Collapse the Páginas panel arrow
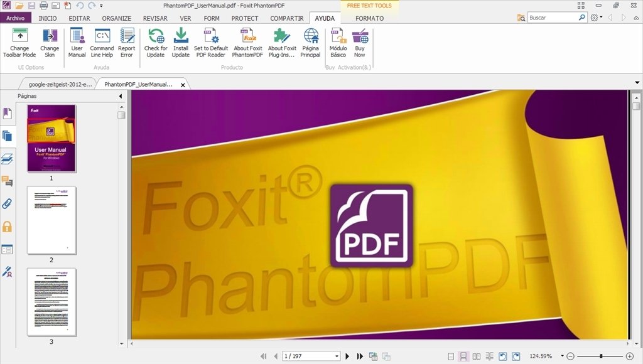Viewport: 643px width, 364px height. pyautogui.click(x=121, y=96)
